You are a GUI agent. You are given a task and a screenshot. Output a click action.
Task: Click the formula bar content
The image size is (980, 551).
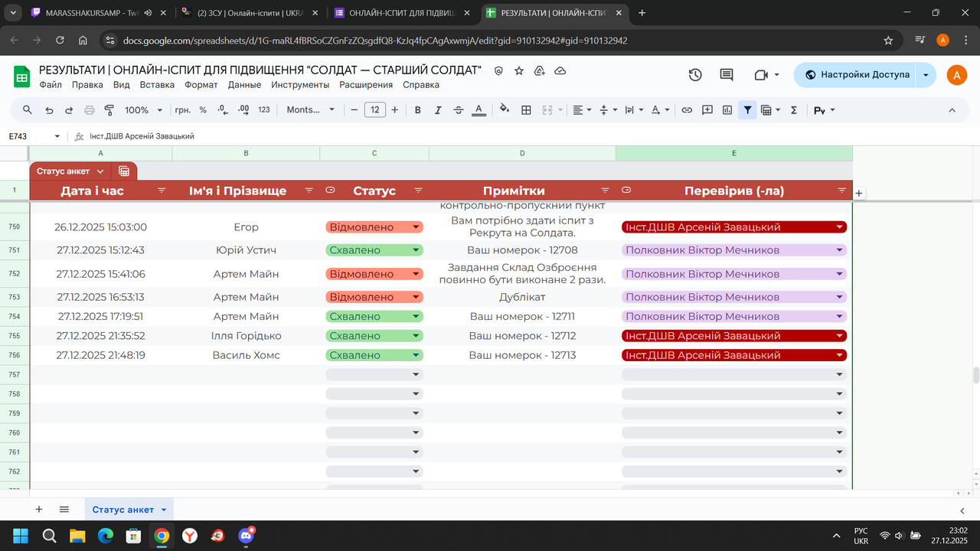coord(142,136)
